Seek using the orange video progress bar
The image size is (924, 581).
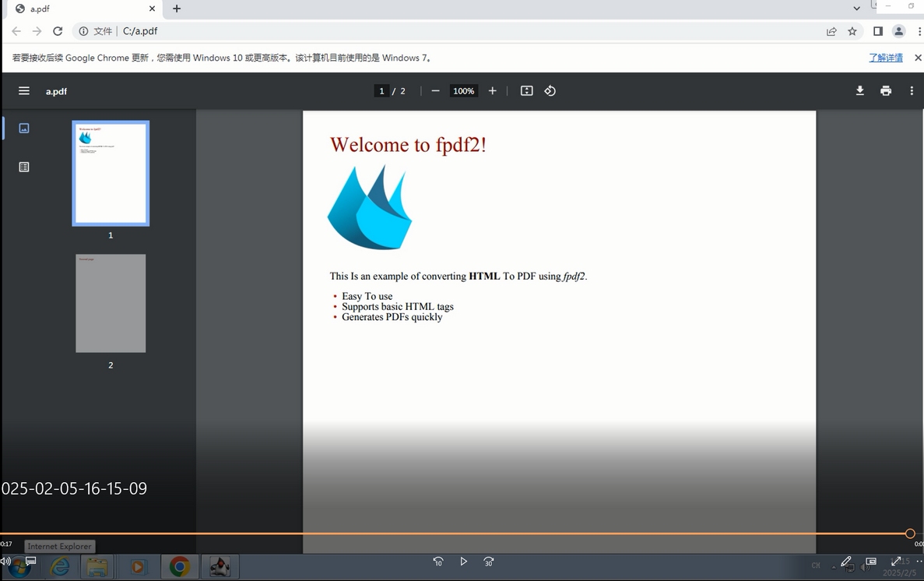click(455, 533)
